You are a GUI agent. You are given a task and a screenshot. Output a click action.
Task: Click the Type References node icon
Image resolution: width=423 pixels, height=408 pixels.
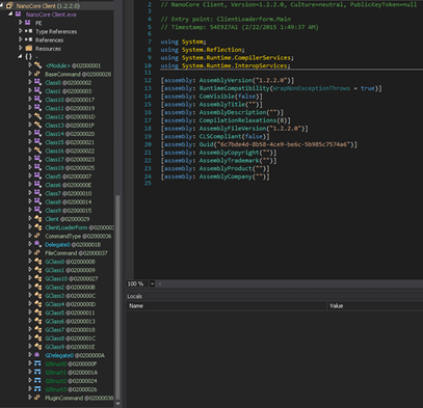[x=29, y=31]
